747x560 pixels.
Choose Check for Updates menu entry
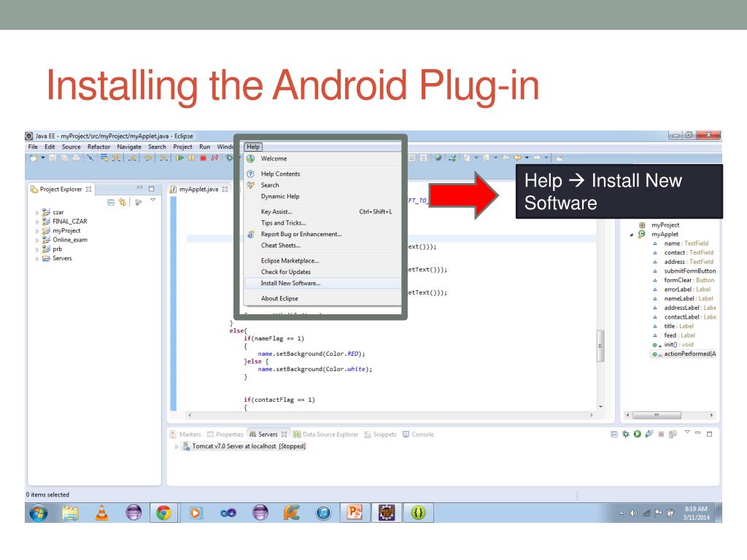coord(322,272)
